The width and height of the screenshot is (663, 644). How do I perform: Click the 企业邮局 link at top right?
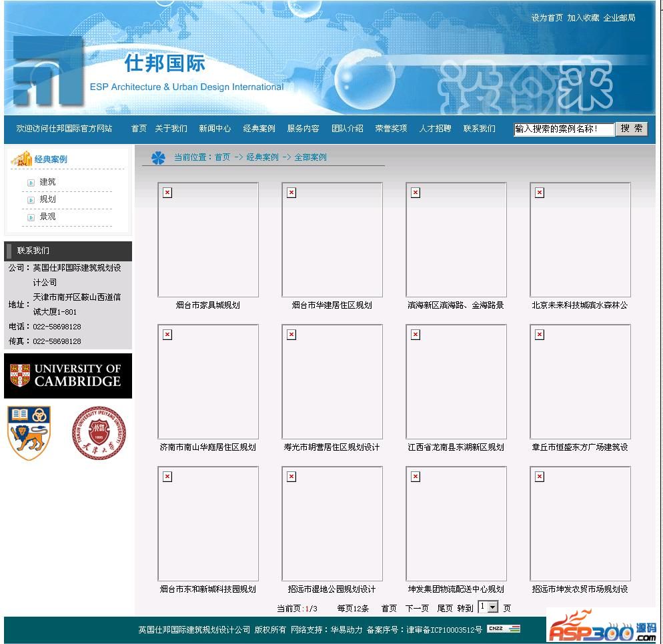[619, 18]
